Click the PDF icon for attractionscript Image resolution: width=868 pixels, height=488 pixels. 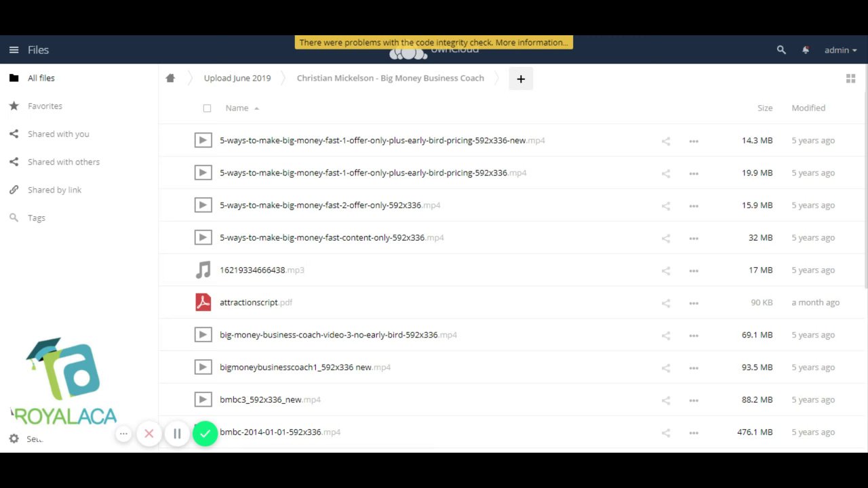[x=203, y=302]
